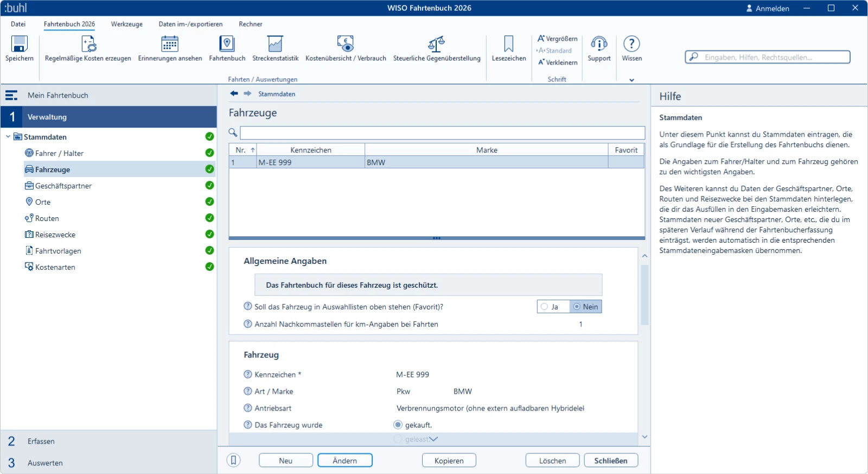Go forward with the right navigation arrow
The width and height of the screenshot is (868, 474).
(247, 93)
